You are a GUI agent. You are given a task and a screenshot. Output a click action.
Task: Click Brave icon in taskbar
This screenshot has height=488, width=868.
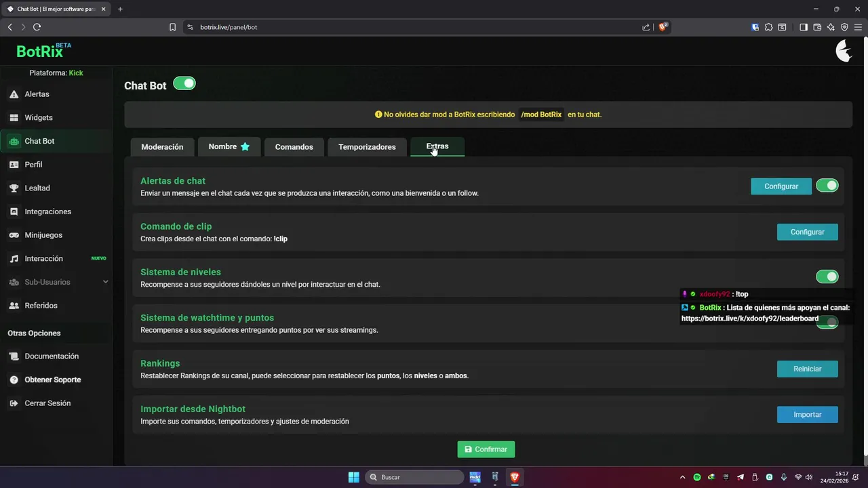click(x=515, y=477)
